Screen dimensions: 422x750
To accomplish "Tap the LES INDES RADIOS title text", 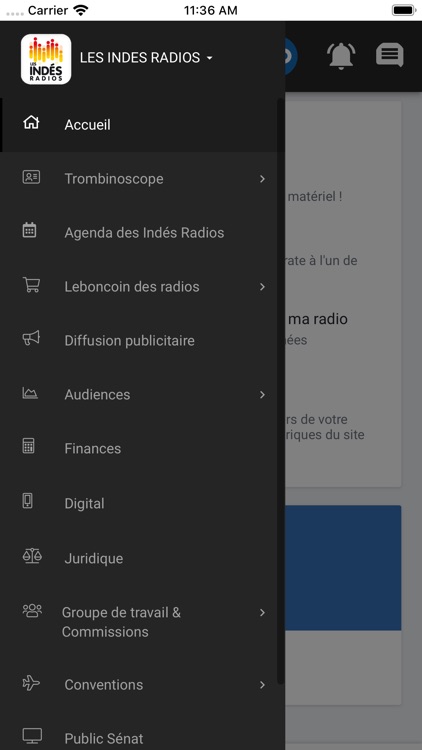I will 140,58.
